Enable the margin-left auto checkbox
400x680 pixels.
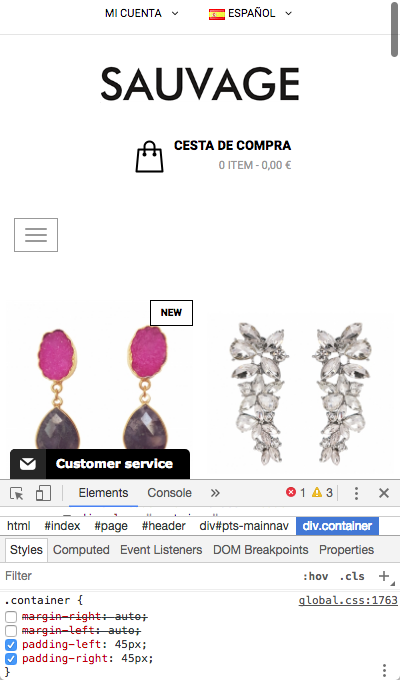point(11,631)
